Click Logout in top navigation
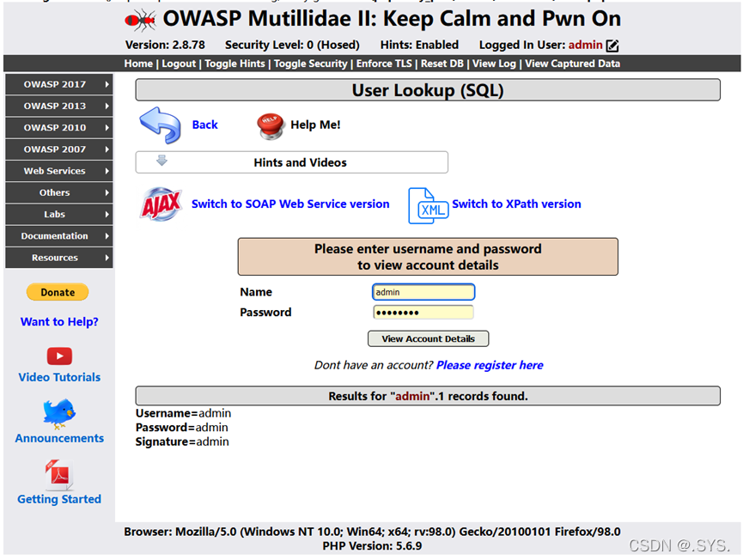The image size is (743, 560). (179, 64)
